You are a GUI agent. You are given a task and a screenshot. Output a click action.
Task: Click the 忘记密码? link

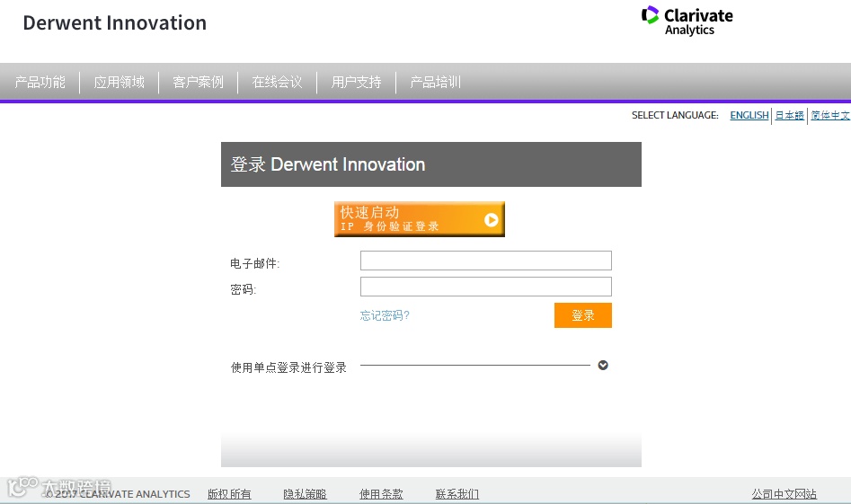click(385, 315)
